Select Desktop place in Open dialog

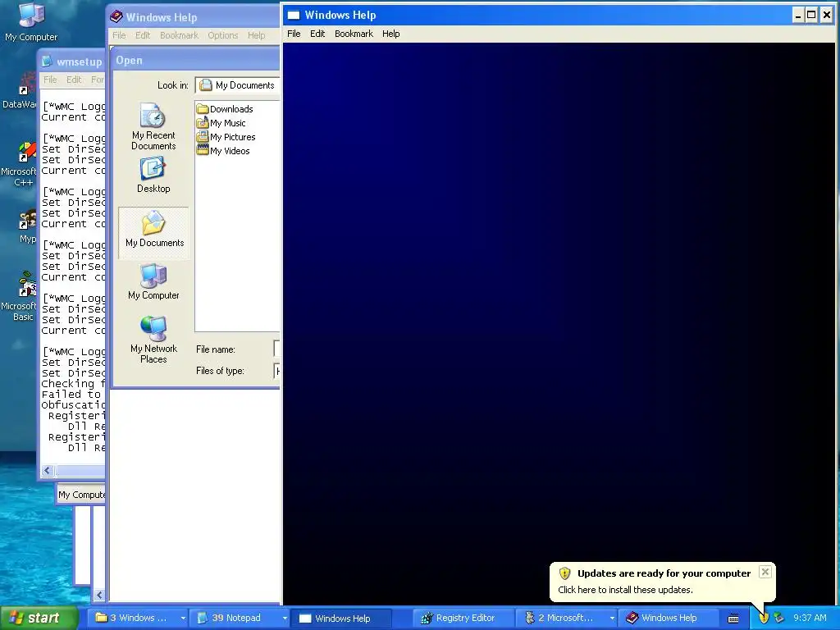point(153,175)
